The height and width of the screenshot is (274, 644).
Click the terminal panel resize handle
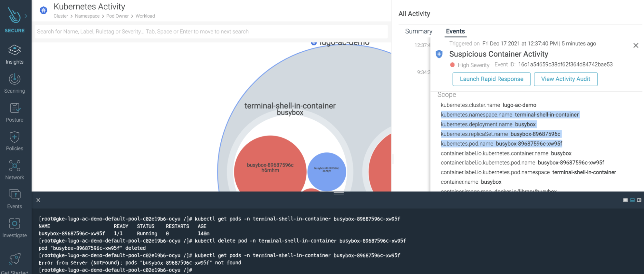pos(339,193)
